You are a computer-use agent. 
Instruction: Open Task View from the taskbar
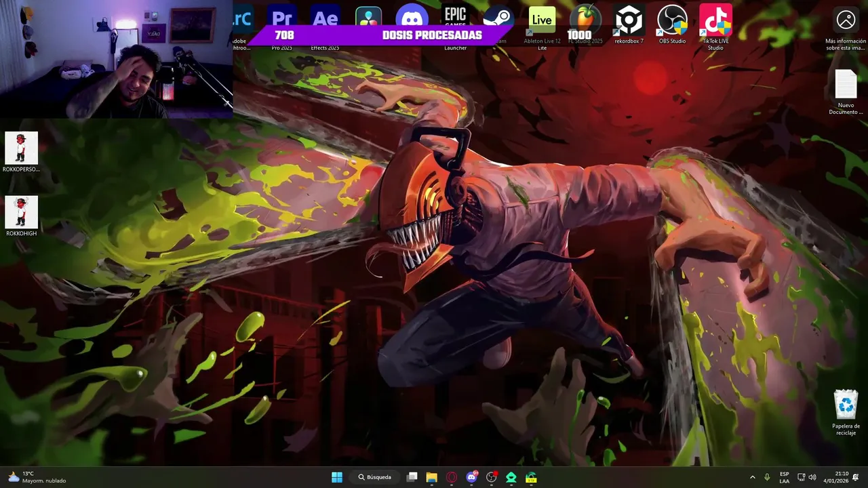[412, 477]
